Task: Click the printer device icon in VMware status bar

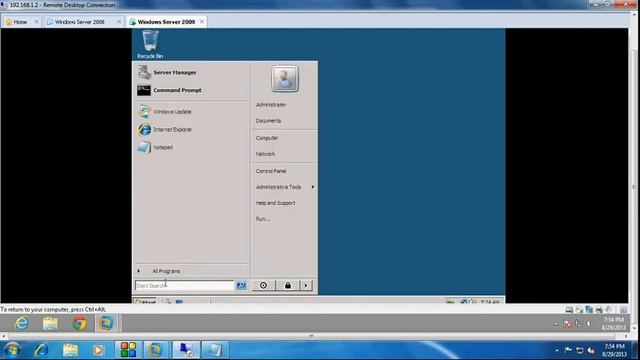Action: click(599, 310)
